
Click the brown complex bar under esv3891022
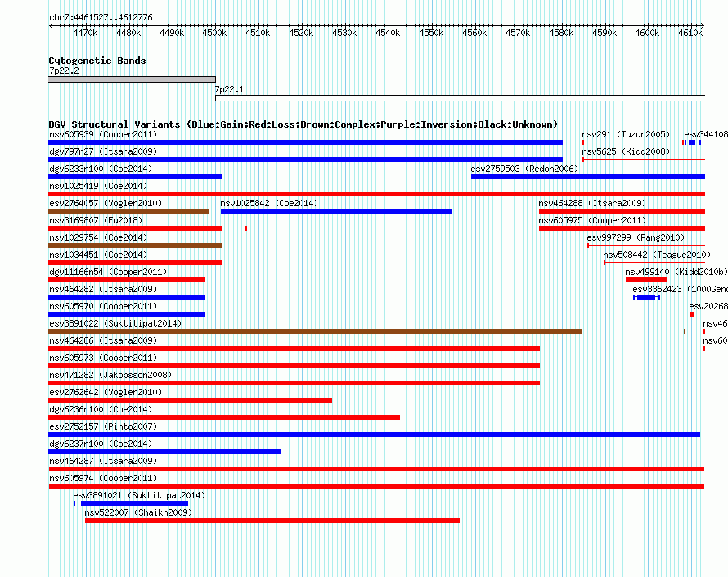coord(315,331)
